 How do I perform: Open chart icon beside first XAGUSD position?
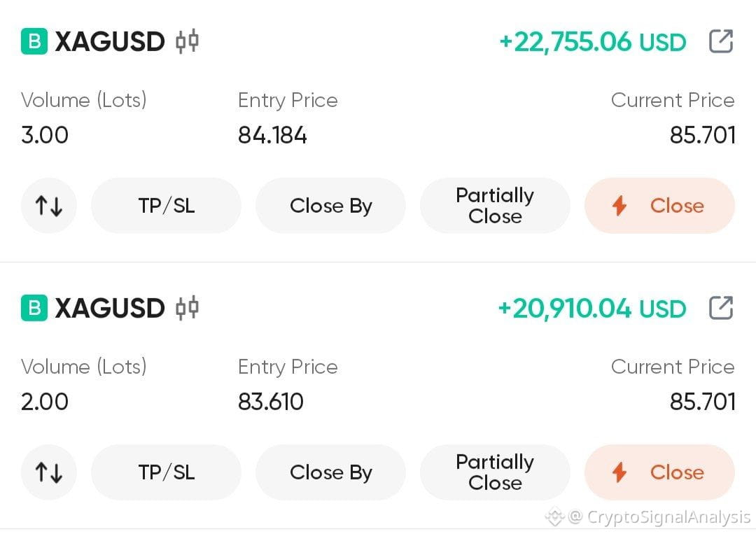(187, 41)
